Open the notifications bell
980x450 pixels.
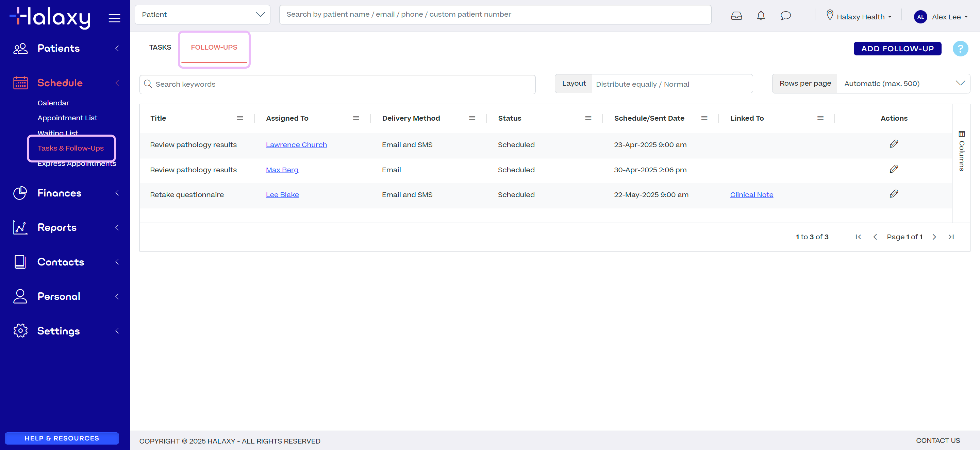click(x=761, y=16)
